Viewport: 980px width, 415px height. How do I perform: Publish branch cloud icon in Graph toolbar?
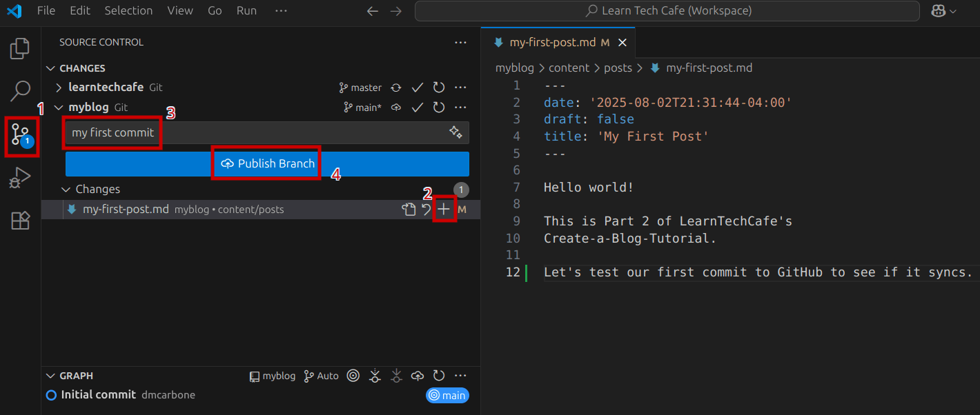click(x=418, y=376)
